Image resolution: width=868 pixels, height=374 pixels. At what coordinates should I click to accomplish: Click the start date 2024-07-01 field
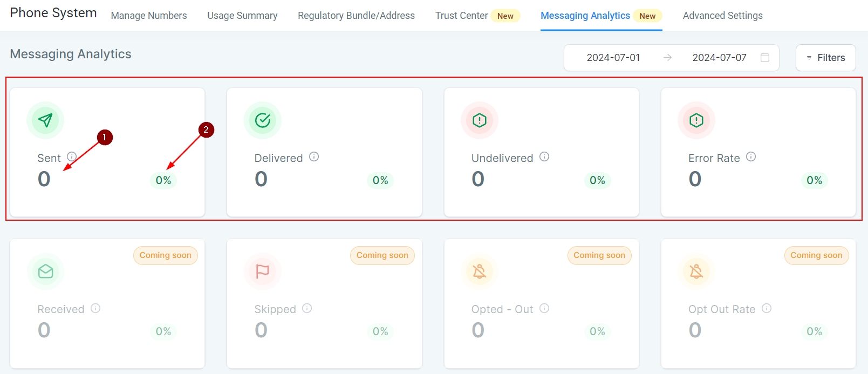(x=613, y=58)
